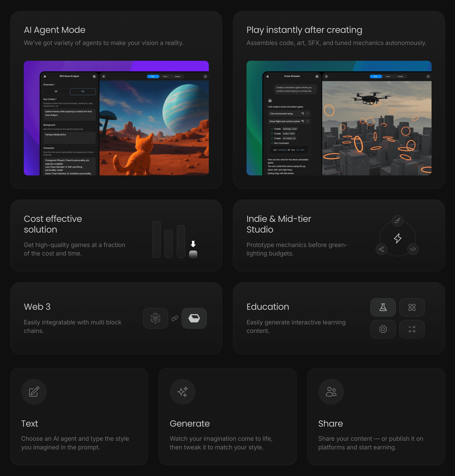This screenshot has height=476, width=455.
Task: Click the chain link icon in Web 3 card
Action: tap(175, 318)
